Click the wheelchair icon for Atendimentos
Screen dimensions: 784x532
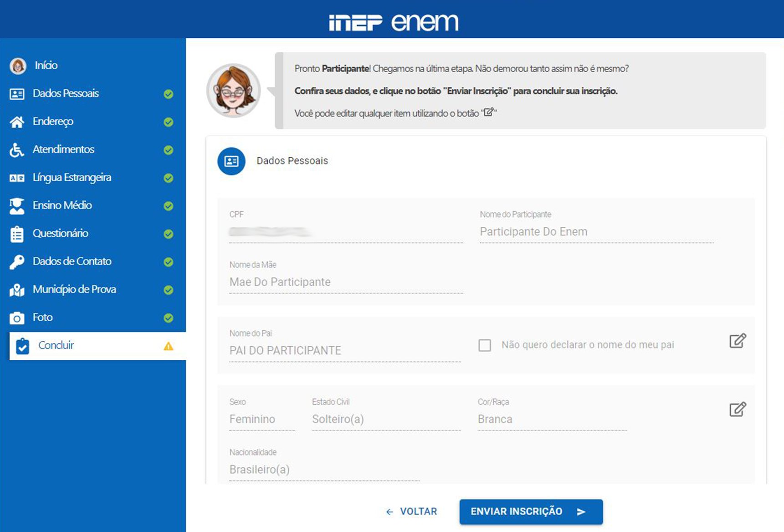[x=16, y=150]
